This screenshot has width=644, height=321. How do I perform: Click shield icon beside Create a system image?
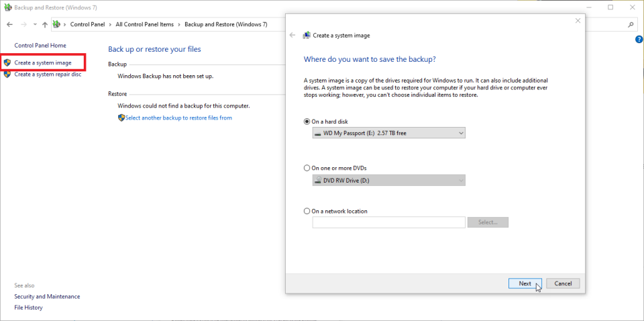click(7, 63)
